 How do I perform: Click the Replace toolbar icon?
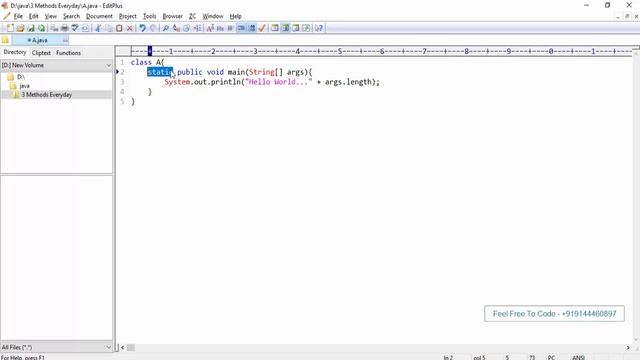click(x=176, y=28)
